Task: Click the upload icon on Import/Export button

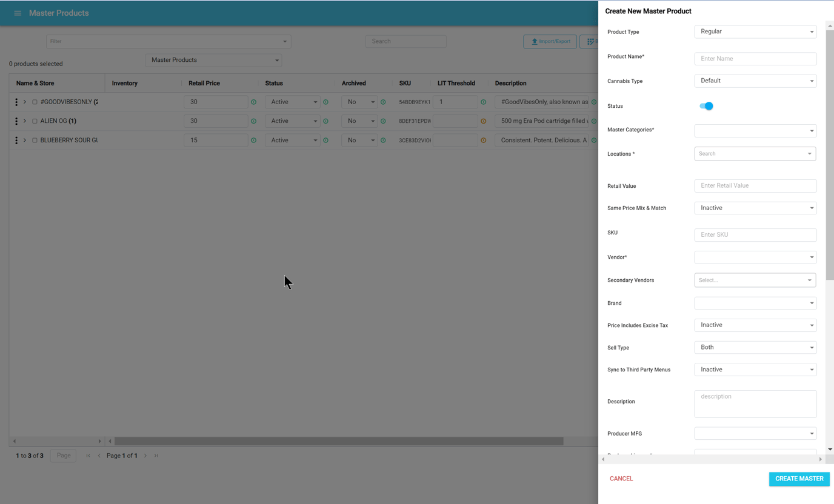Action: 534,41
